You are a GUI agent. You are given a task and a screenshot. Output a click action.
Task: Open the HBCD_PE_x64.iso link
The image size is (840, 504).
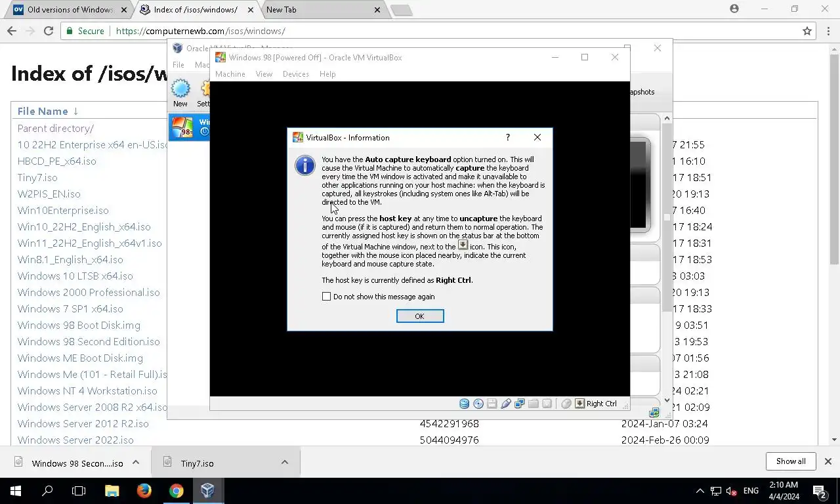pos(57,161)
